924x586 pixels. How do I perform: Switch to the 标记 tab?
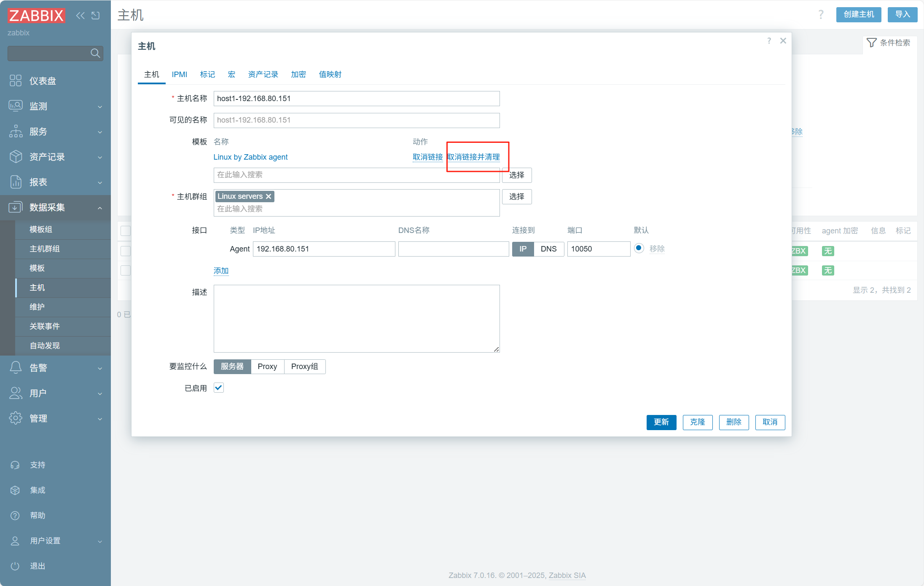(x=207, y=74)
